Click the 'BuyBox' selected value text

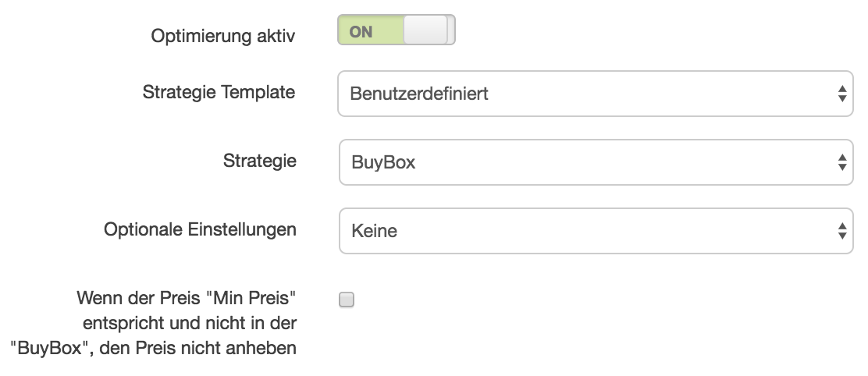click(x=383, y=162)
